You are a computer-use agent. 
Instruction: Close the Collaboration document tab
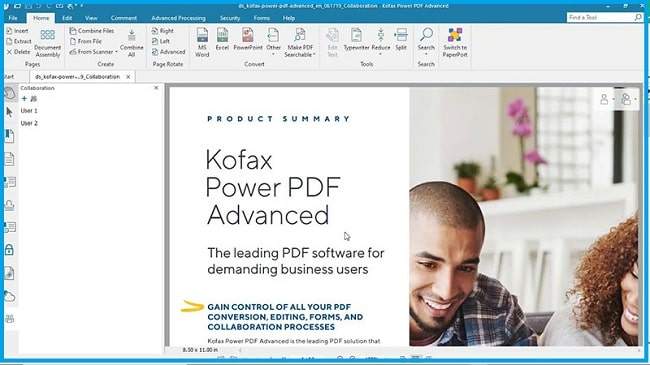point(128,77)
